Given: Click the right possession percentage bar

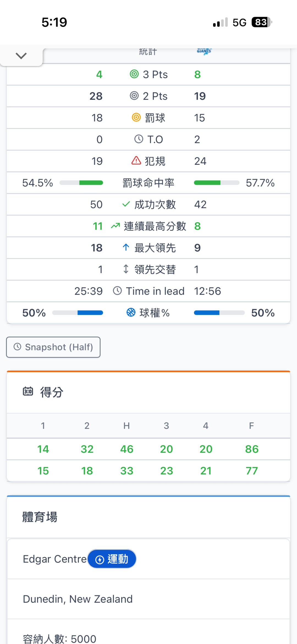Looking at the screenshot, I should tap(219, 313).
